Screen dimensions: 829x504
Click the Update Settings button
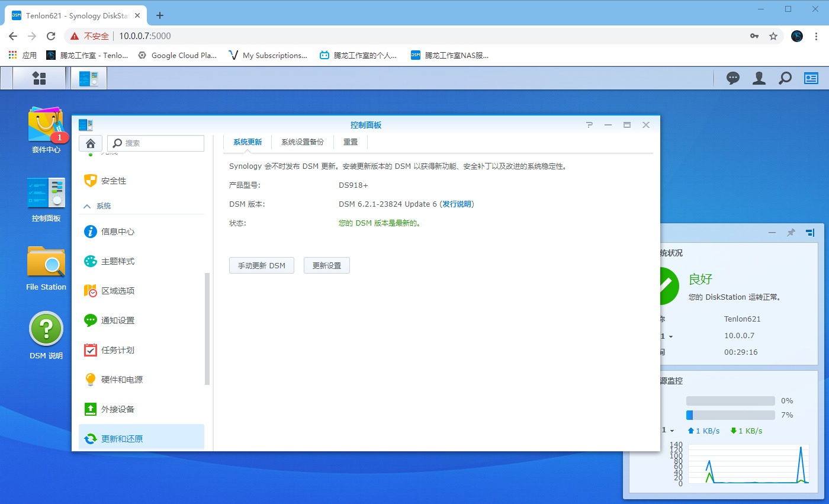coord(326,266)
